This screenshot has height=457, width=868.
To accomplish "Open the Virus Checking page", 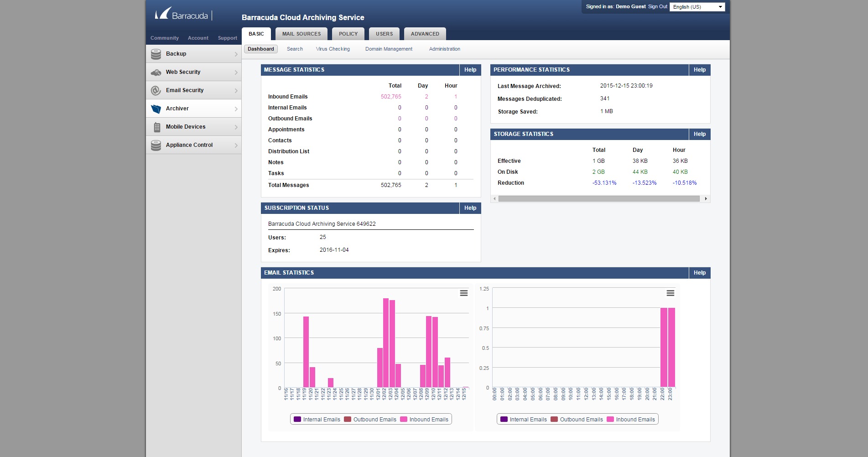I will tap(333, 49).
